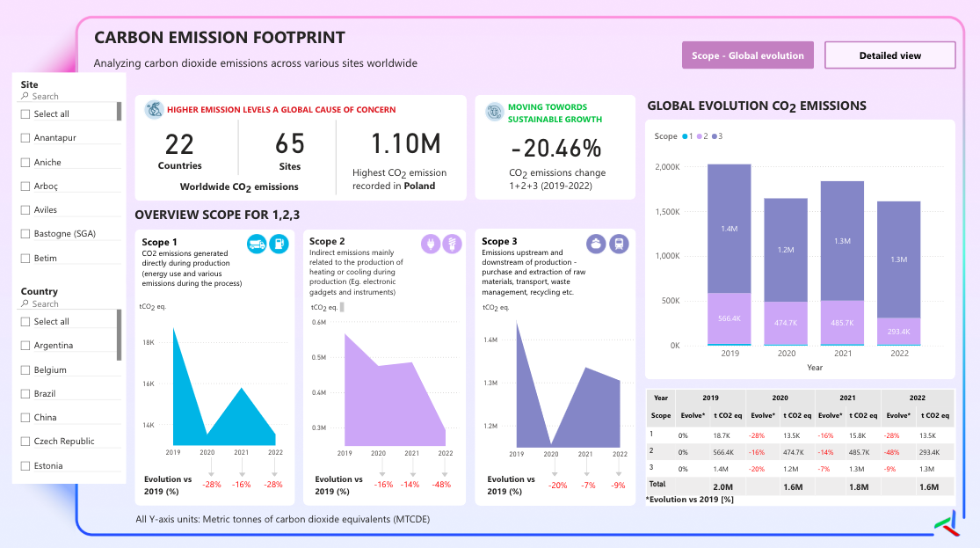The height and width of the screenshot is (548, 980).
Task: Click the Country search field
Action: click(69, 303)
